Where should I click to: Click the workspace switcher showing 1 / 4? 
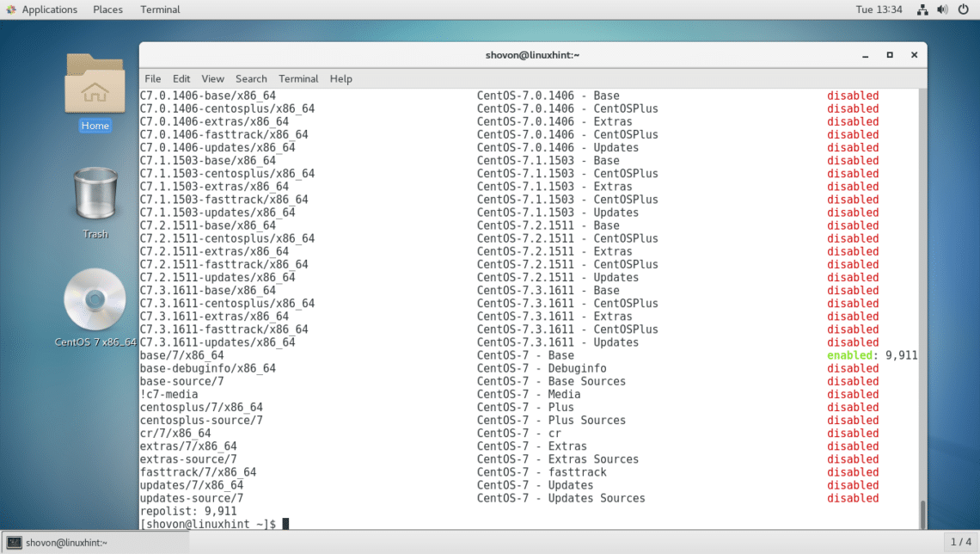point(959,542)
